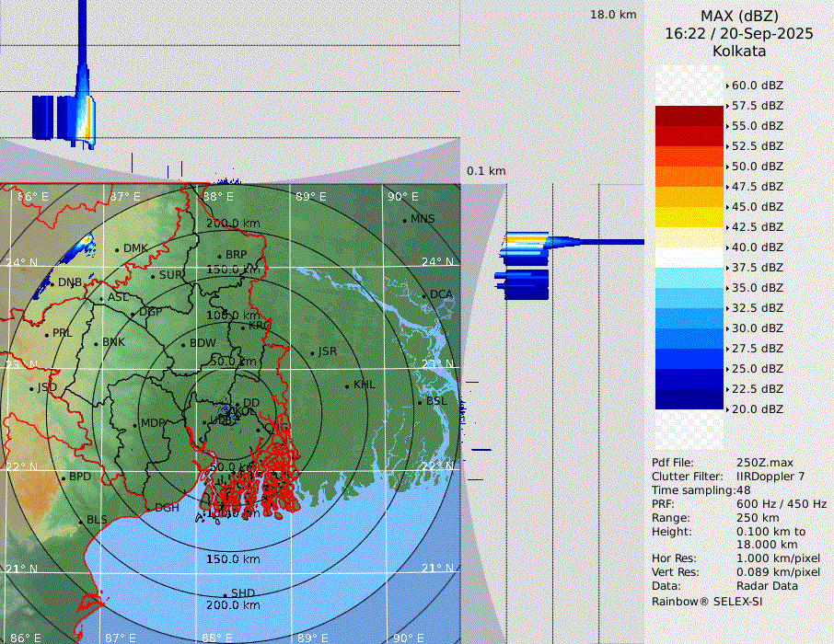The height and width of the screenshot is (644, 834).
Task: Click the 16:22 / 20-Sep-2025 timestamp
Action: [x=739, y=33]
